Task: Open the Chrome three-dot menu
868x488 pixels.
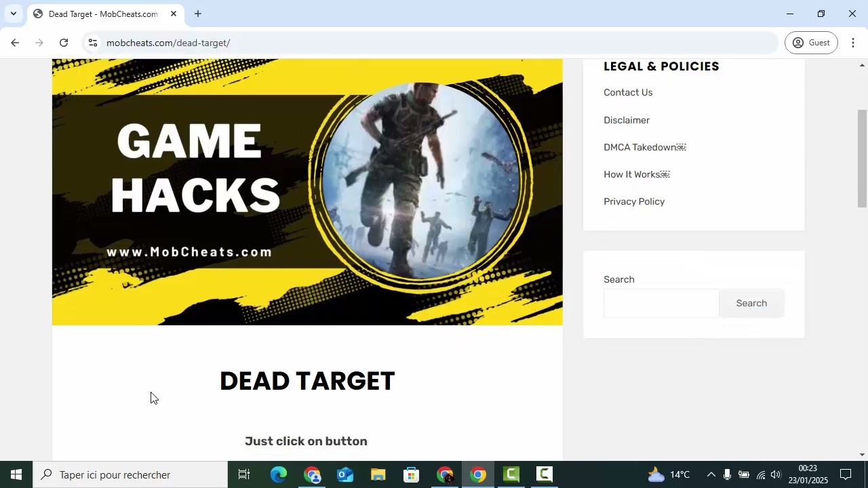Action: point(853,43)
